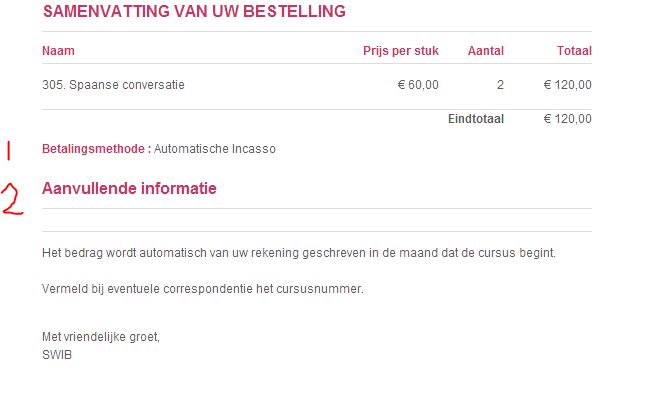Image resolution: width=649 pixels, height=399 pixels.
Task: Click the 'Aantal' column header
Action: [x=486, y=51]
